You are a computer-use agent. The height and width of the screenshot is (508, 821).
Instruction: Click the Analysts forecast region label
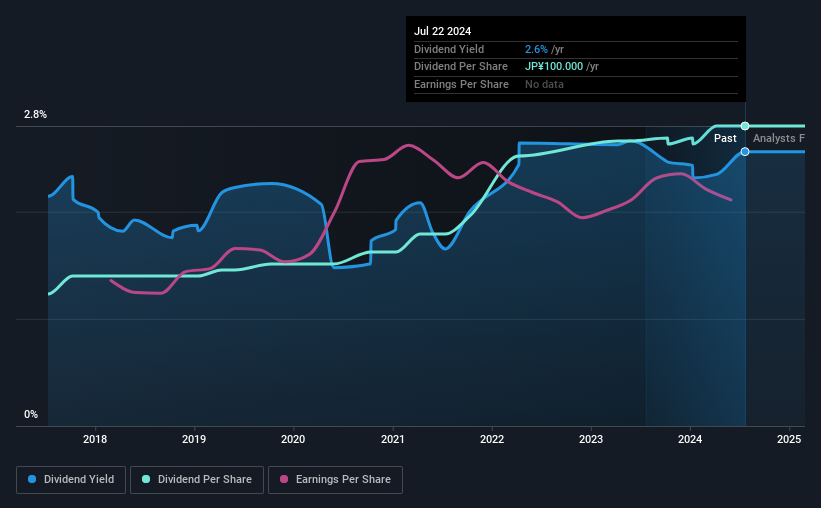(x=779, y=138)
